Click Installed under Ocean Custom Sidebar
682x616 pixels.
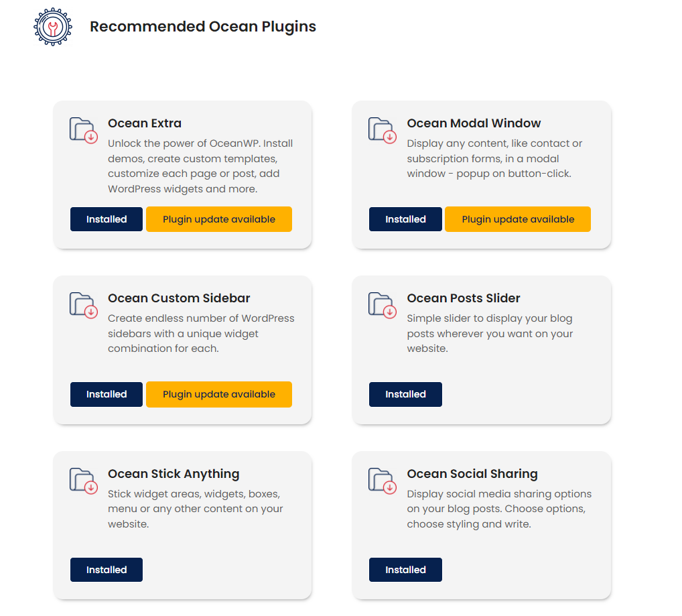(107, 394)
